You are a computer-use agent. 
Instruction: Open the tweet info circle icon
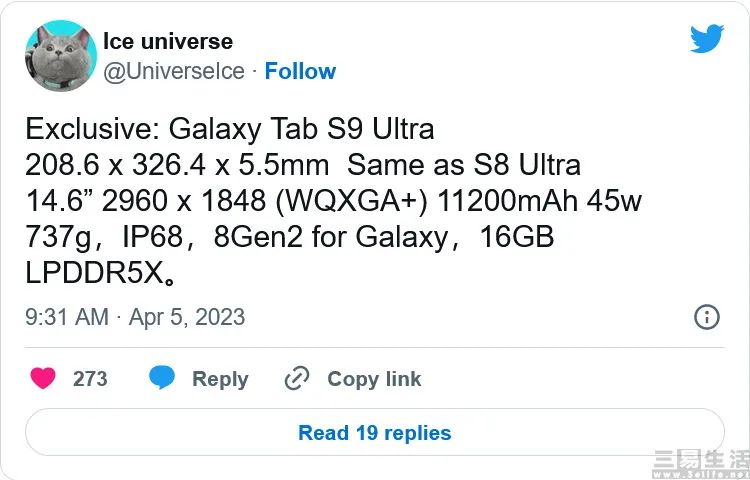click(x=706, y=317)
